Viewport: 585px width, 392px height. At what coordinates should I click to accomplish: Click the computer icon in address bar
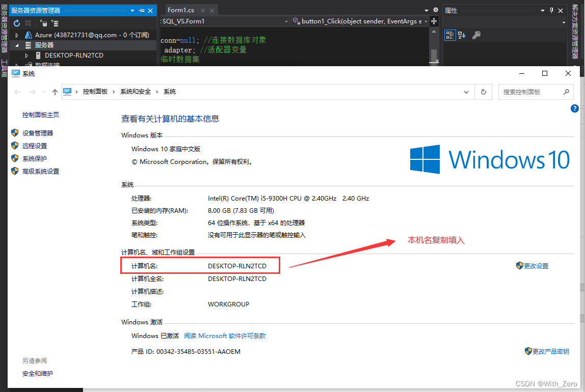[67, 91]
